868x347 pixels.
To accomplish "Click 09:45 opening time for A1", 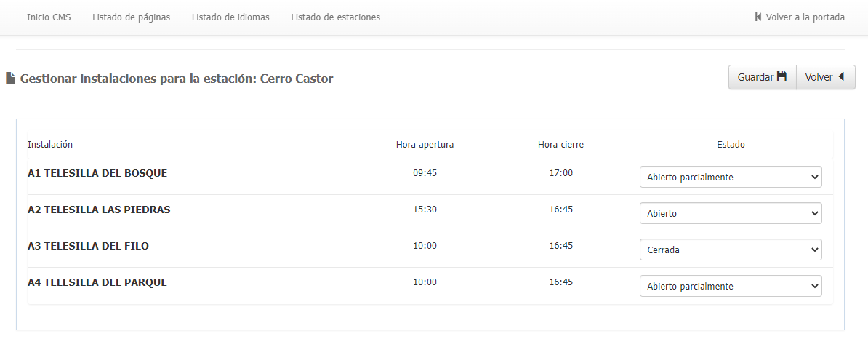I will pos(425,173).
